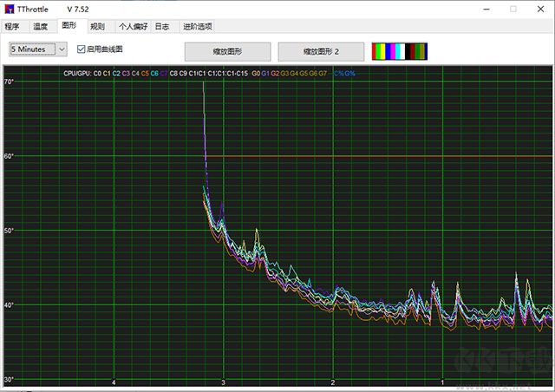Select the C%G% legend entry
The width and height of the screenshot is (555, 392).
click(344, 74)
